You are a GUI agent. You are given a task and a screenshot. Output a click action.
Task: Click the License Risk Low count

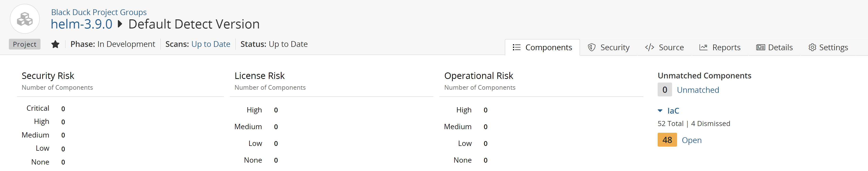point(276,144)
